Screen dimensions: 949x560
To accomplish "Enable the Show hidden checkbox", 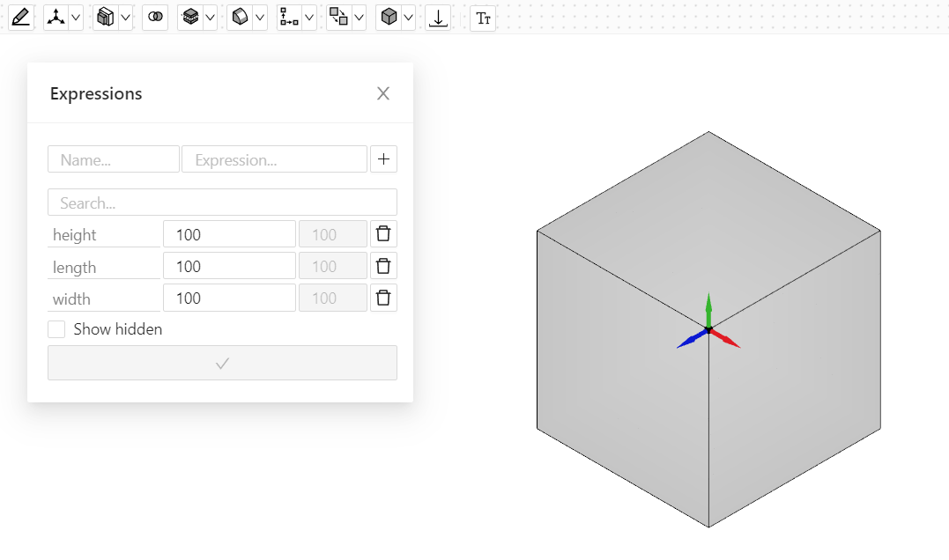I will [x=56, y=329].
